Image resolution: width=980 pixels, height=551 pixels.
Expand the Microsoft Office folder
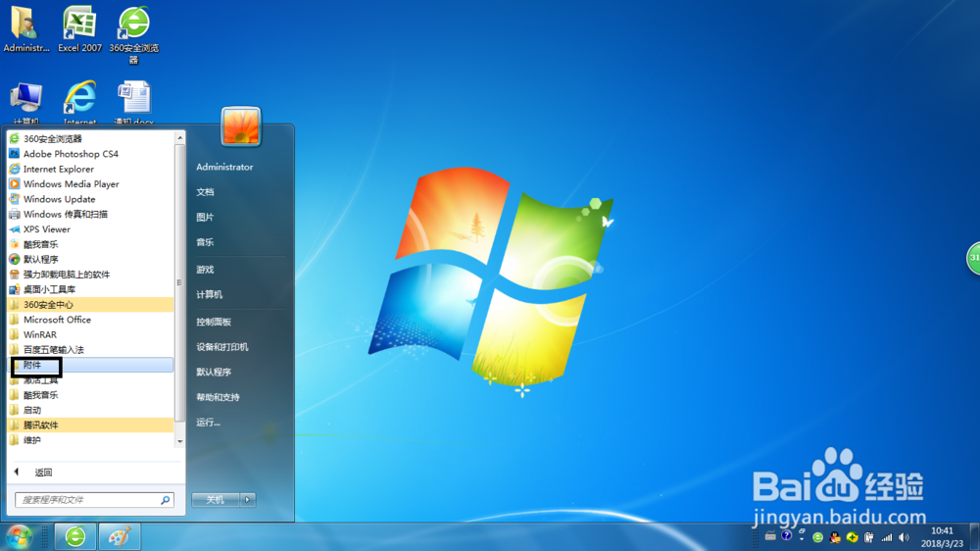pos(90,320)
